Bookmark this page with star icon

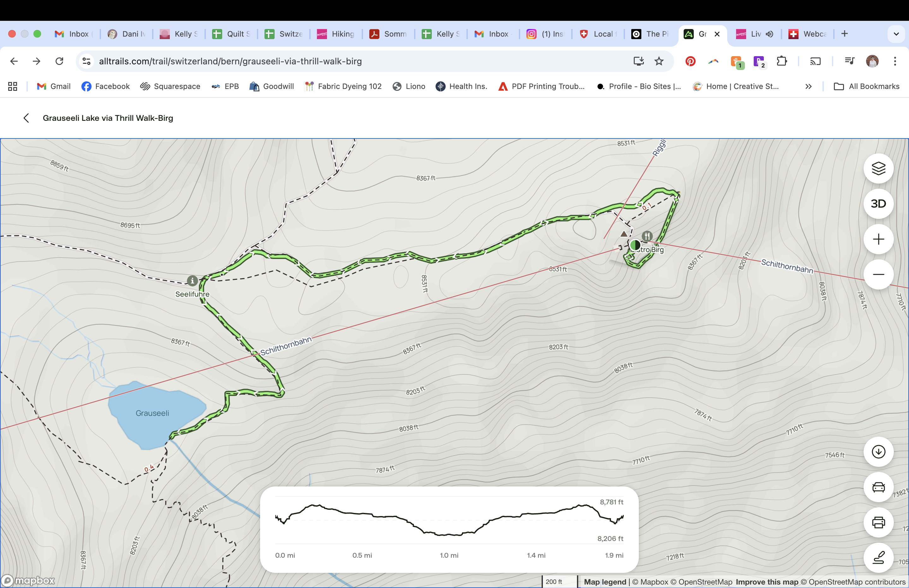click(x=659, y=61)
